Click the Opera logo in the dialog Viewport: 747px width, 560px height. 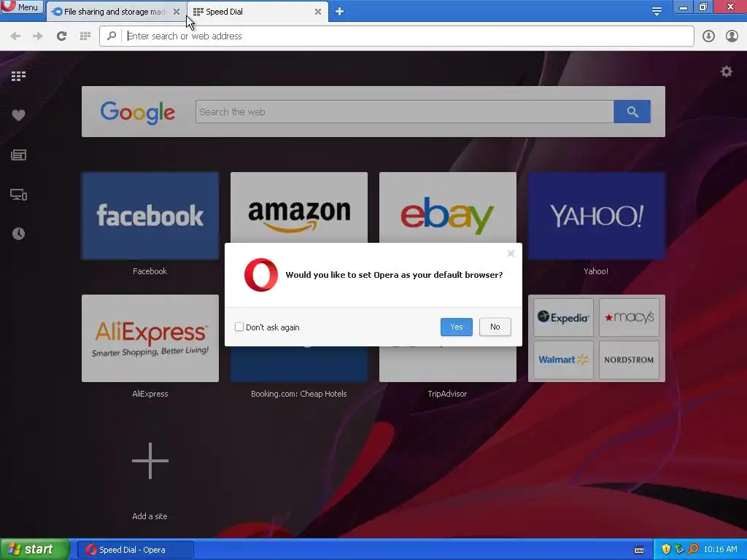coord(261,275)
